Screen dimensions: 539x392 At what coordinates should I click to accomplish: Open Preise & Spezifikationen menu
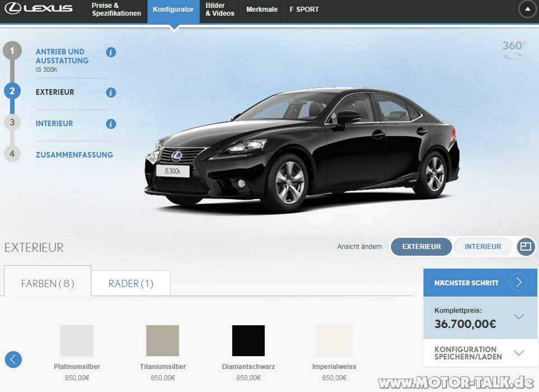click(116, 9)
